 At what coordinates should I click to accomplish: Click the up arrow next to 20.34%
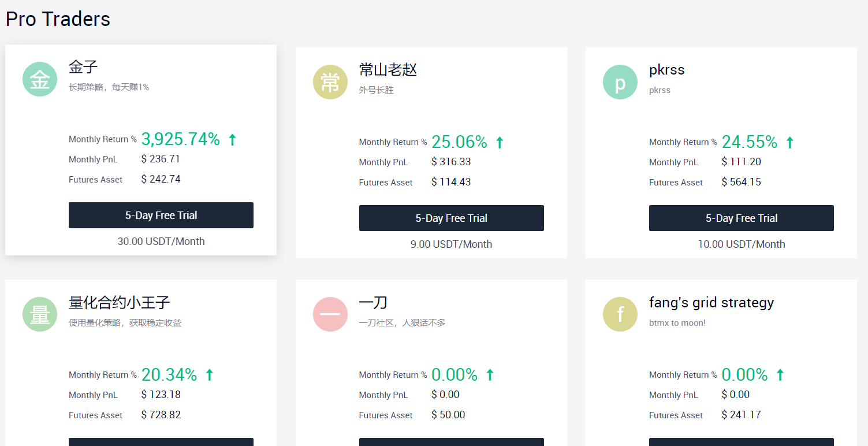point(209,374)
